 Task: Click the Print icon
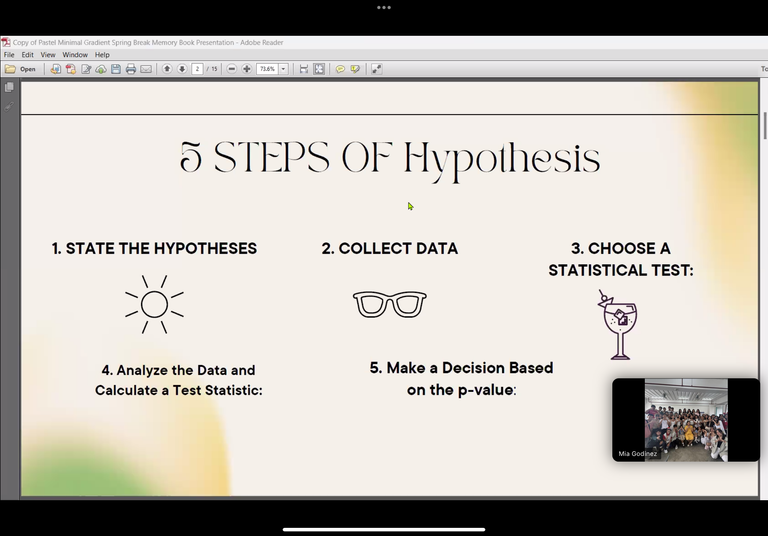pos(130,69)
